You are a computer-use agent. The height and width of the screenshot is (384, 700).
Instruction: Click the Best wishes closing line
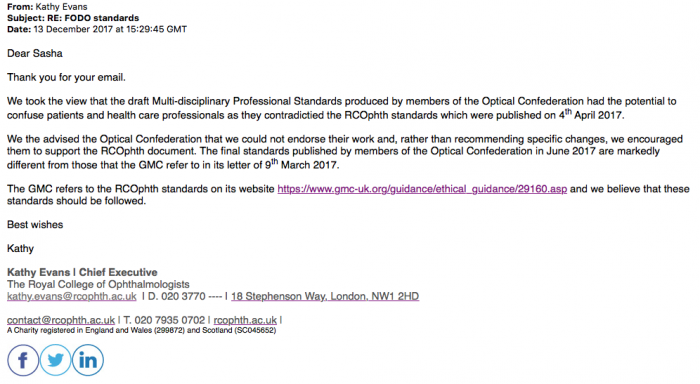[x=35, y=225]
